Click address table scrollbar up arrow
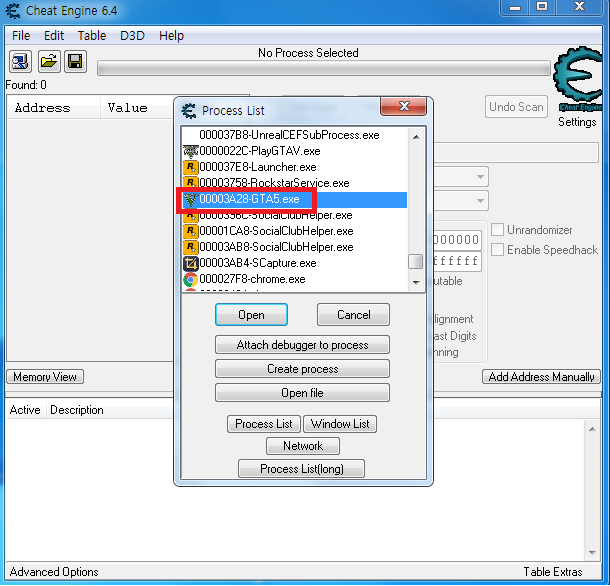 pos(592,429)
